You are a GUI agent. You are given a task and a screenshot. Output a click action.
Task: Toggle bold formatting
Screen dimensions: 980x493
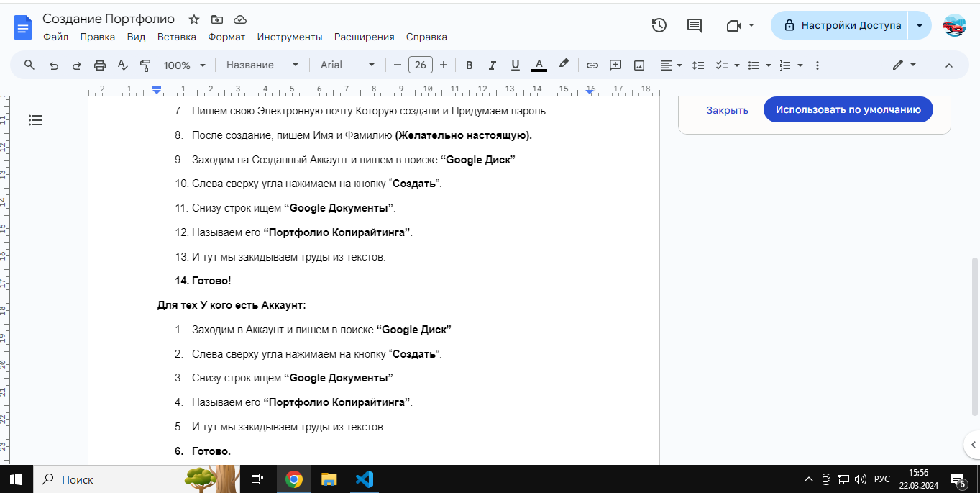click(470, 65)
